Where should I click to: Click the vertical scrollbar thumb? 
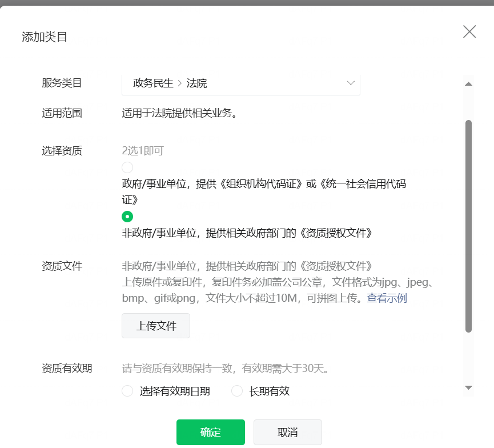coord(468,226)
